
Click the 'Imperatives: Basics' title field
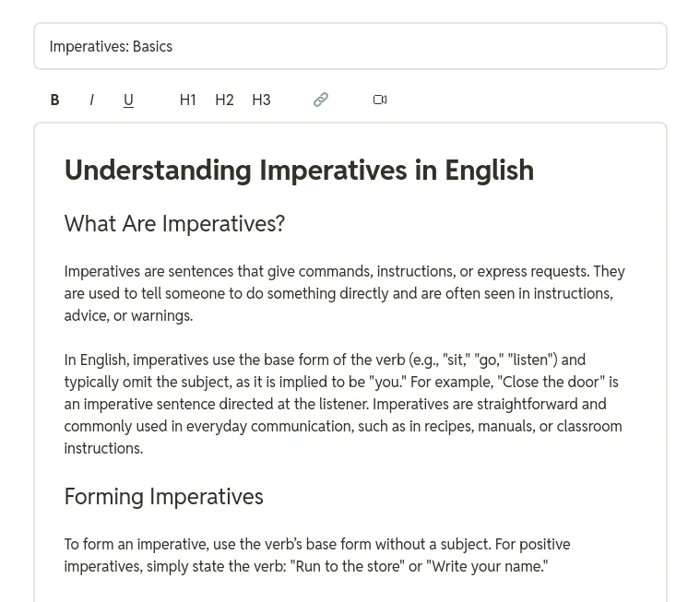pos(350,46)
